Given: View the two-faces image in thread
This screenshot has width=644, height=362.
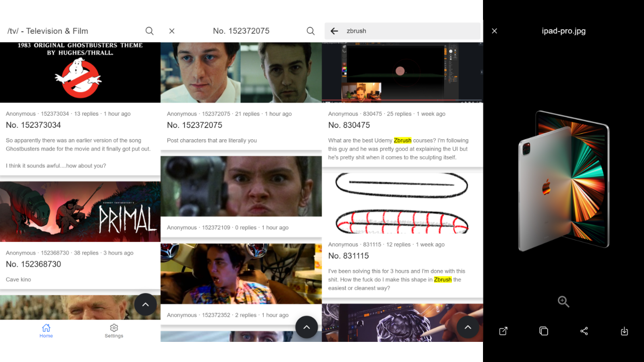Looking at the screenshot, I should coord(241,72).
